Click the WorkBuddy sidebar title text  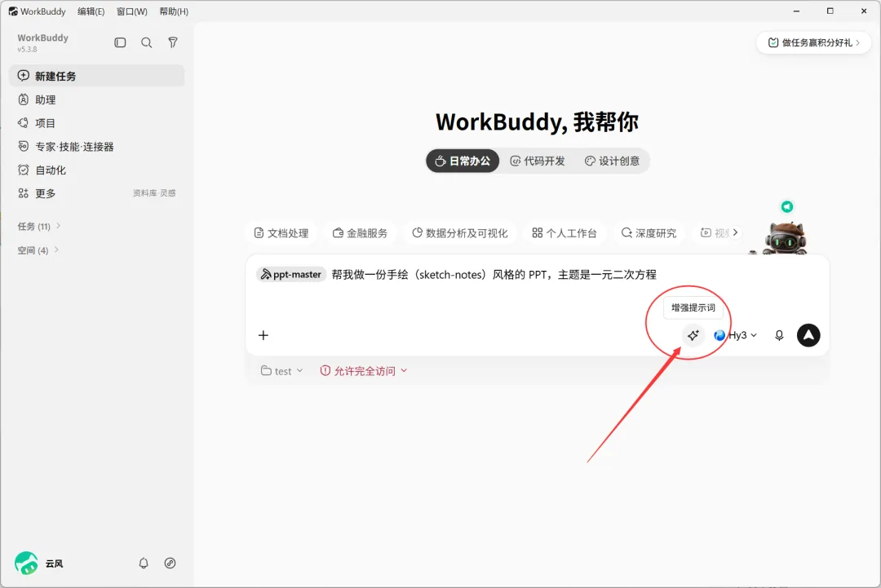pos(42,38)
